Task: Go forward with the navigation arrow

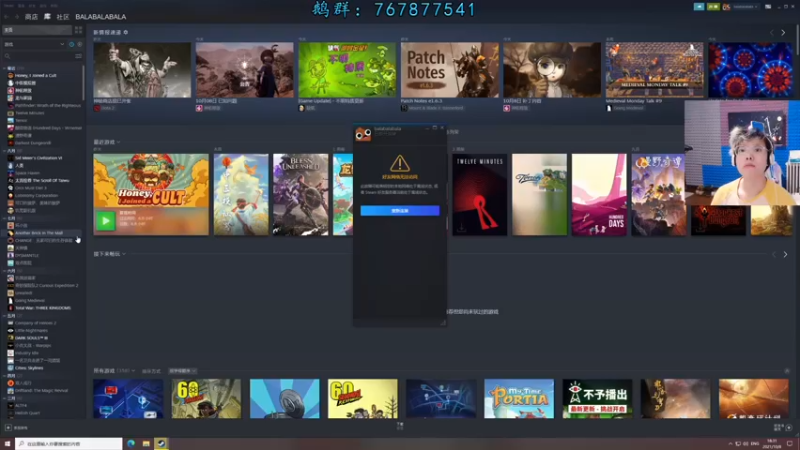Action: pos(16,17)
